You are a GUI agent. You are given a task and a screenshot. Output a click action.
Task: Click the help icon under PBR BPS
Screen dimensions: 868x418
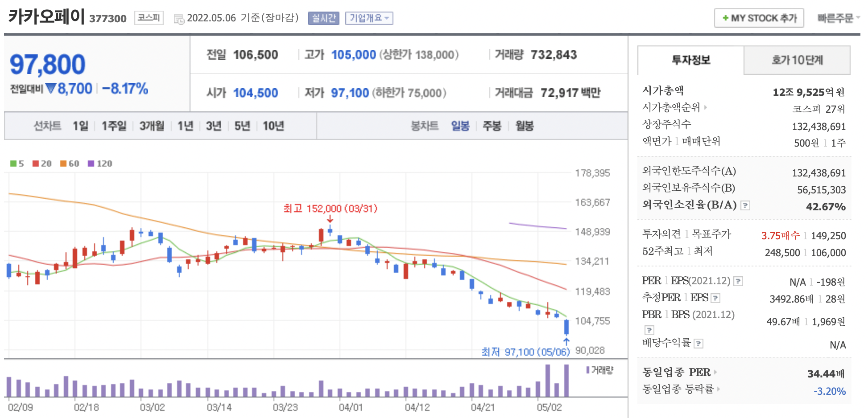pos(649,330)
